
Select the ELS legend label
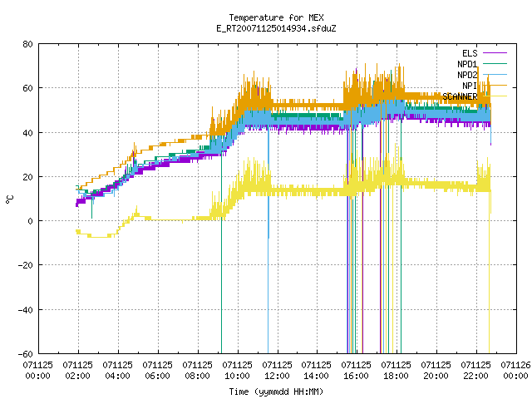(x=470, y=53)
